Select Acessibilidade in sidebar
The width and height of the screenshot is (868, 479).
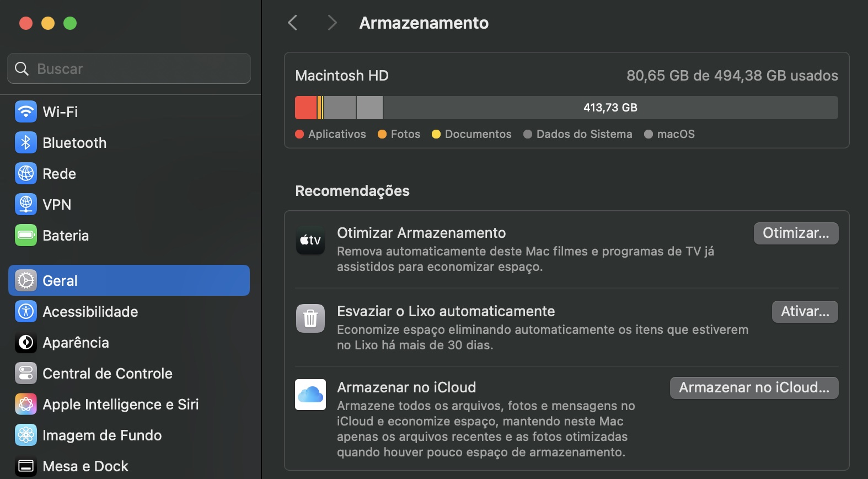(x=90, y=311)
